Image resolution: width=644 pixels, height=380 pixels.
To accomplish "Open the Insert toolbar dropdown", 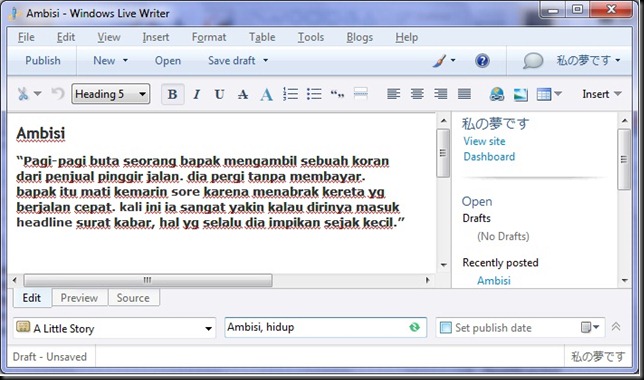I will point(601,94).
